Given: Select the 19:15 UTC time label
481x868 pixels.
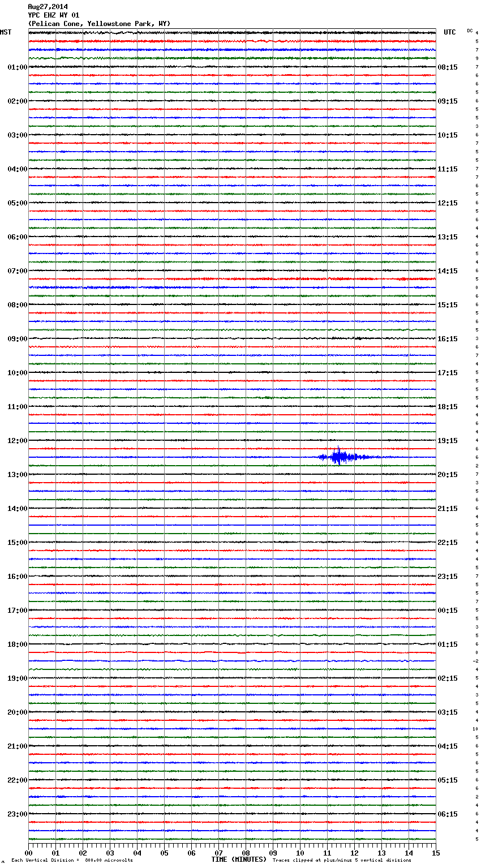Looking at the screenshot, I should pyautogui.click(x=448, y=441).
